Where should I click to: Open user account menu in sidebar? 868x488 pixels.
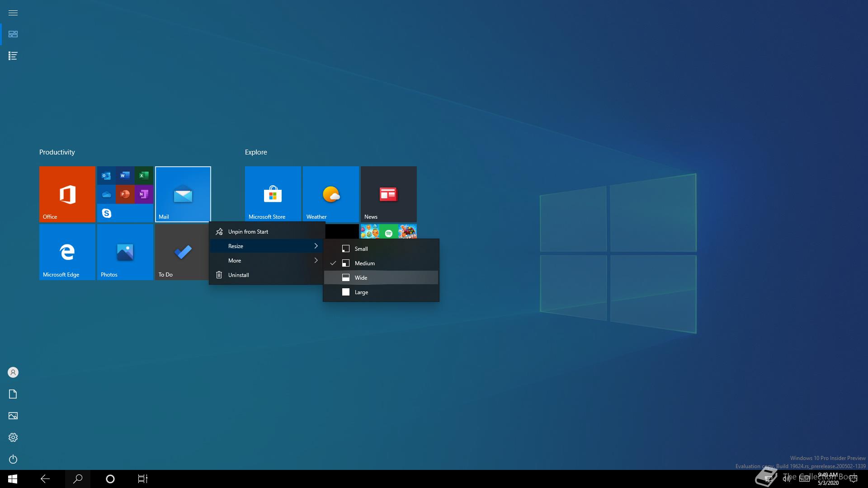point(13,372)
